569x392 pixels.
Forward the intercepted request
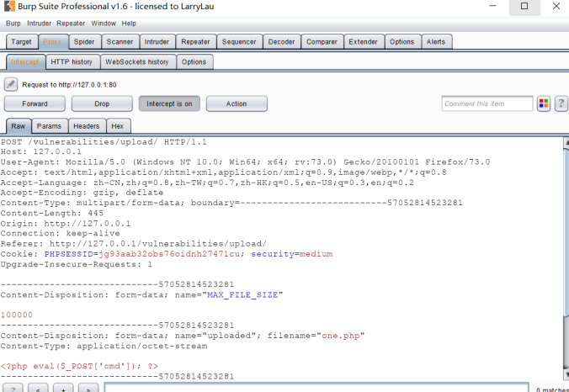coord(35,104)
